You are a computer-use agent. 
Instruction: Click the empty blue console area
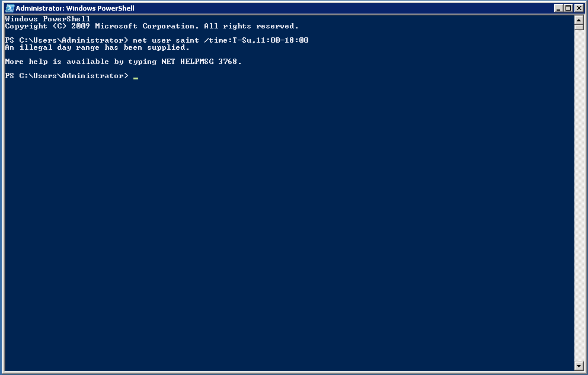point(289,225)
